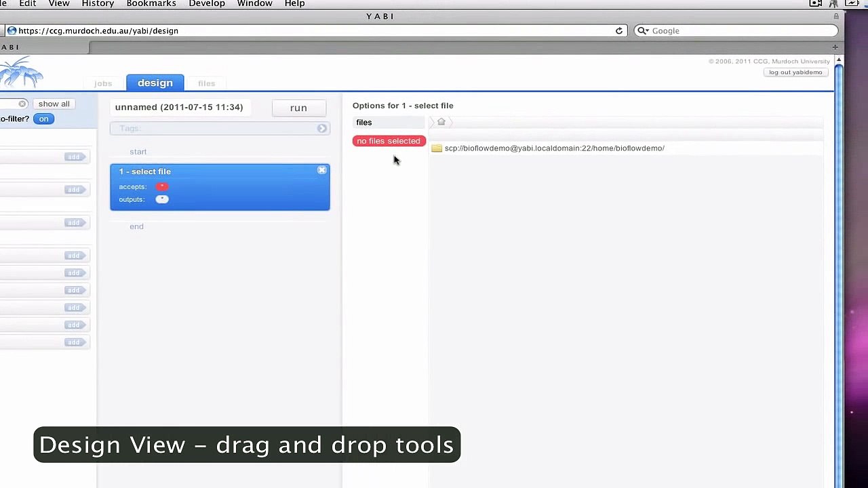Run the workflow
Screen dimensions: 868x488
click(x=298, y=108)
